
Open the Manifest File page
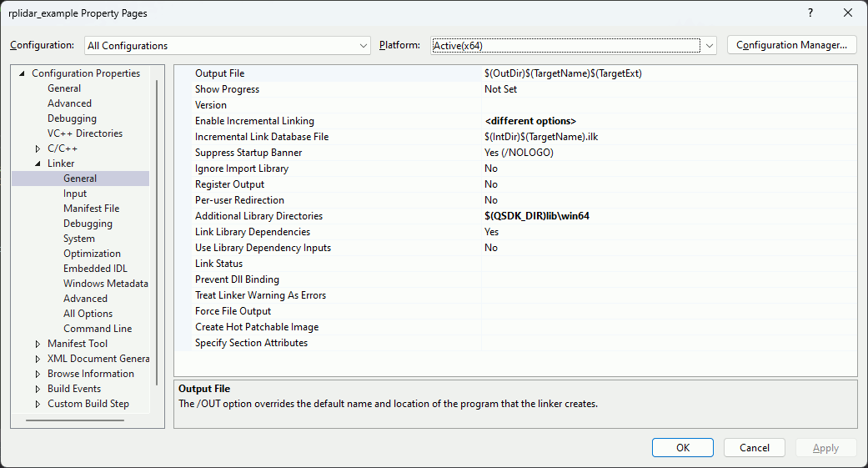pos(92,209)
